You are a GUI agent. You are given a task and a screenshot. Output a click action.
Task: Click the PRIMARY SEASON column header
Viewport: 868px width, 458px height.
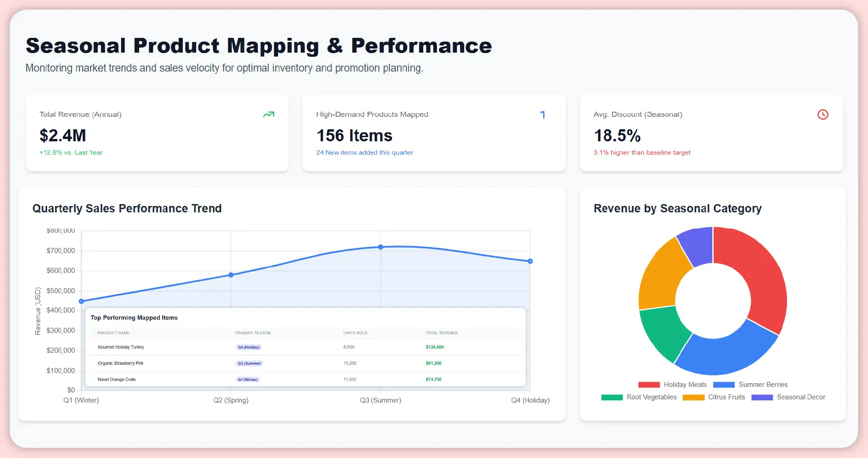pyautogui.click(x=253, y=332)
